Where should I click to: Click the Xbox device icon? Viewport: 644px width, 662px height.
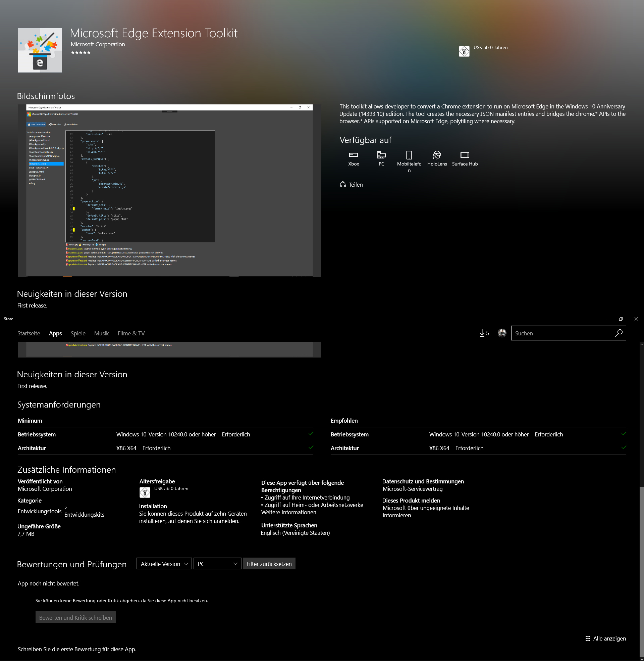pyautogui.click(x=354, y=155)
